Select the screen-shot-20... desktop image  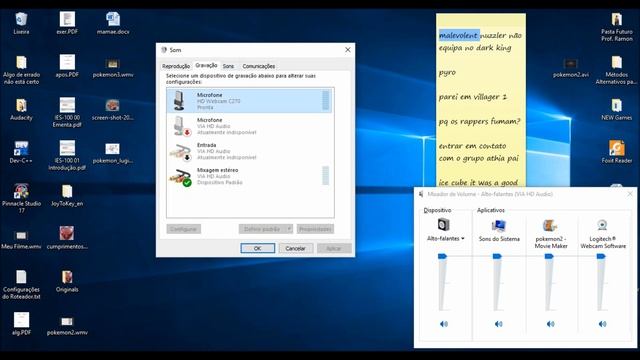(x=112, y=109)
